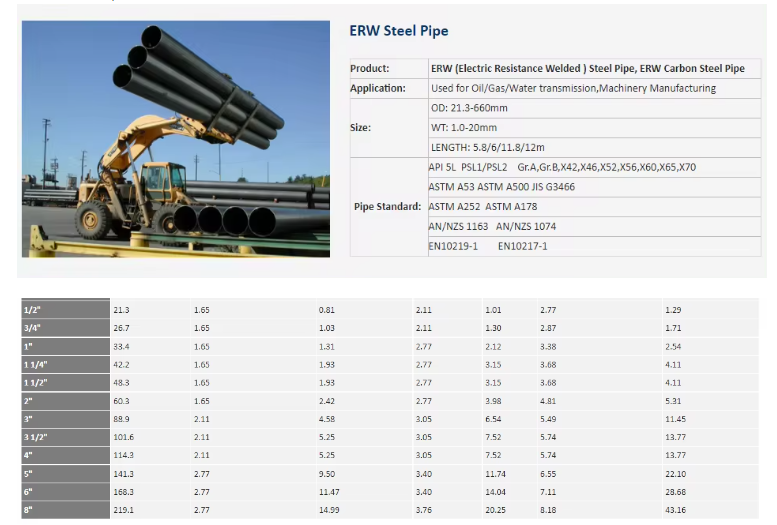The height and width of the screenshot is (525, 777).
Task: Click the EN10217-1 standard text
Action: pyautogui.click(x=522, y=245)
